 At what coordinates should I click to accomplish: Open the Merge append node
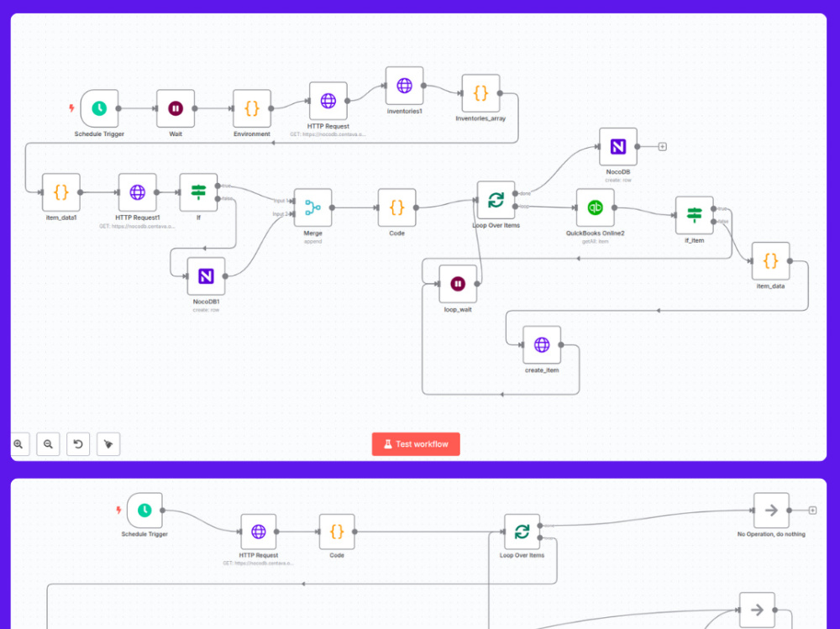coord(312,207)
